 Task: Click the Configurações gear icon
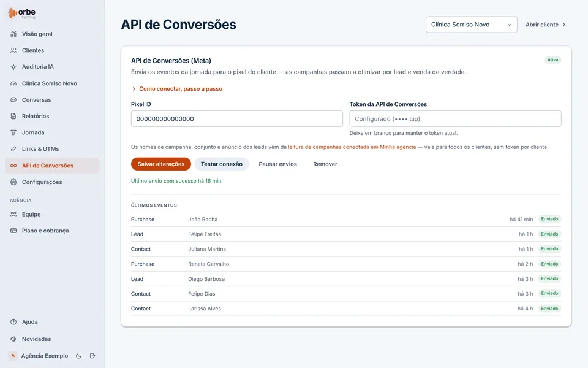(13, 182)
